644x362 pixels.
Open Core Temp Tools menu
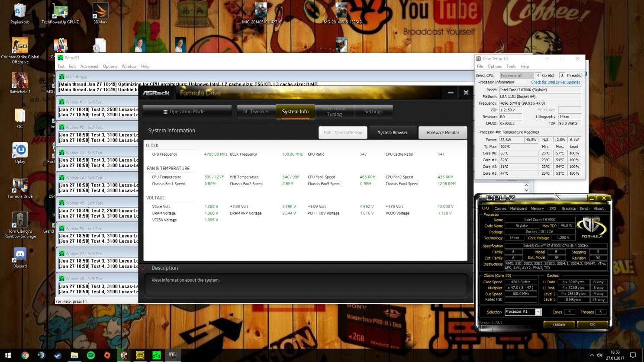tap(511, 66)
